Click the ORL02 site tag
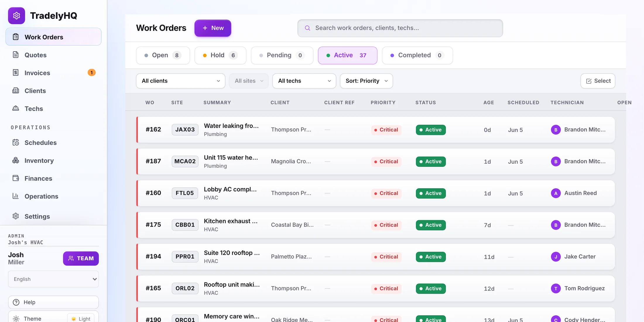The width and height of the screenshot is (644, 322). tap(185, 288)
